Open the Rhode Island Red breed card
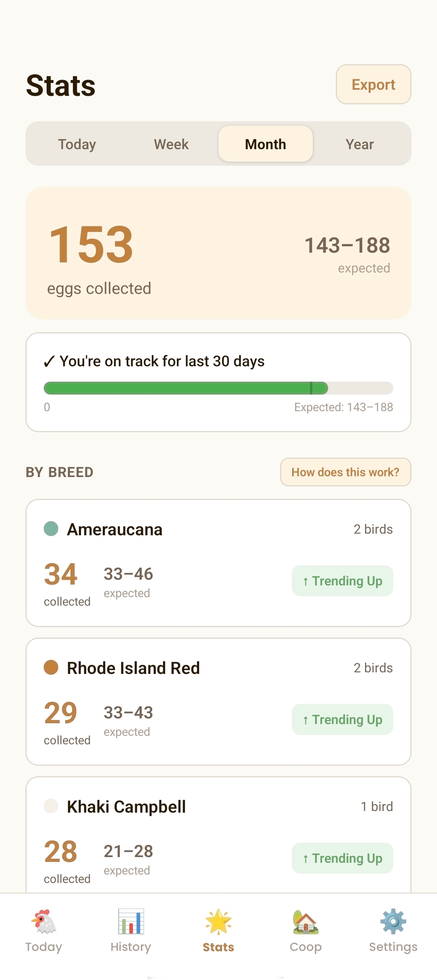437x980 pixels. (x=218, y=701)
